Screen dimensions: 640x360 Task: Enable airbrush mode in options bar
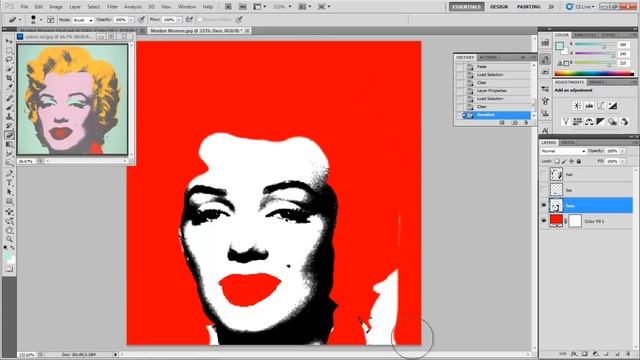tap(189, 19)
